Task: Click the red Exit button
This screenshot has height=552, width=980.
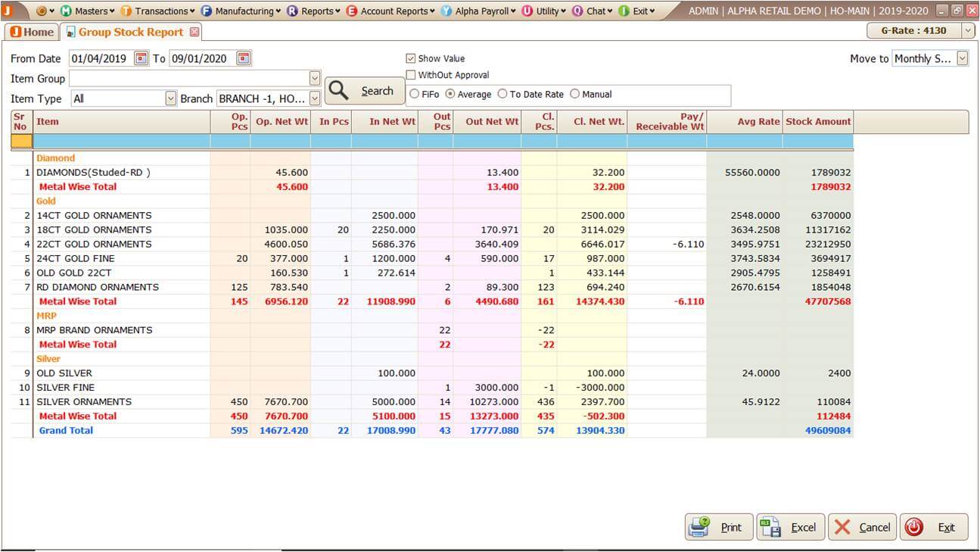Action: [x=935, y=527]
